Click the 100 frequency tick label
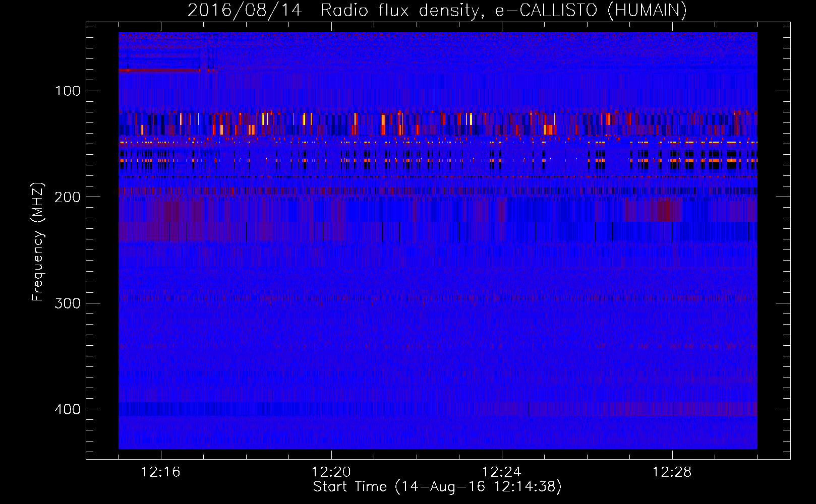816x504 pixels. pos(68,91)
